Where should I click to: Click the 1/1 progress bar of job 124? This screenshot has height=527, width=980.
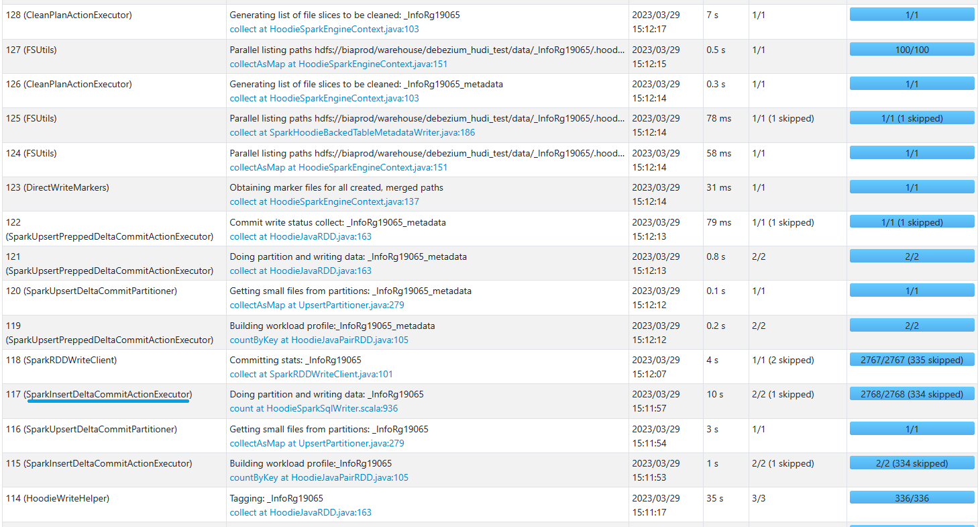tap(912, 153)
